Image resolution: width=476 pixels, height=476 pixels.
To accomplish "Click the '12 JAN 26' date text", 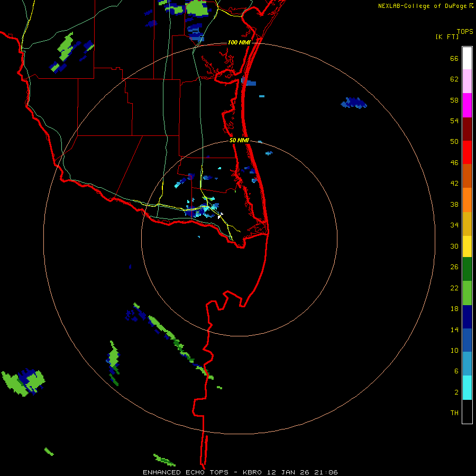I will pos(289,472).
